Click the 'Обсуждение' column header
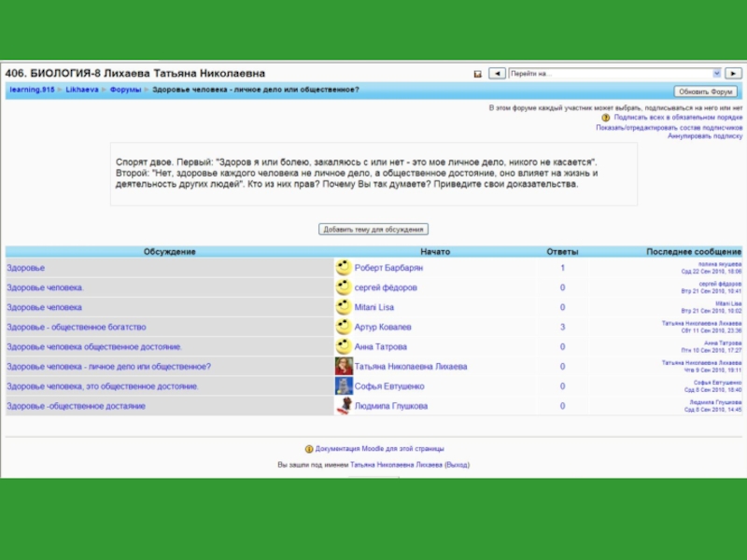The width and height of the screenshot is (747, 560). click(x=170, y=252)
